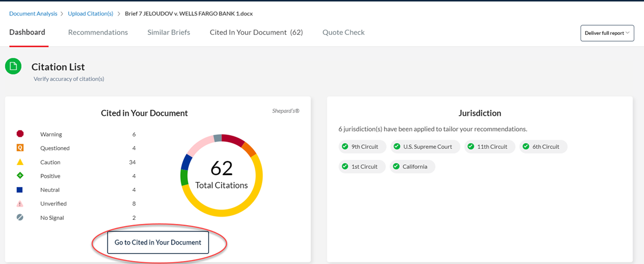Click the Warning legend label

pos(51,134)
